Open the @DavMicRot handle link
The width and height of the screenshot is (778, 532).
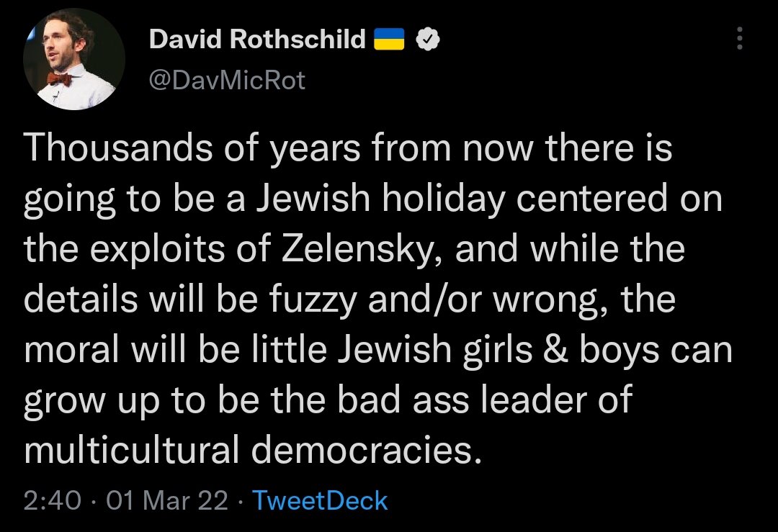coord(227,80)
